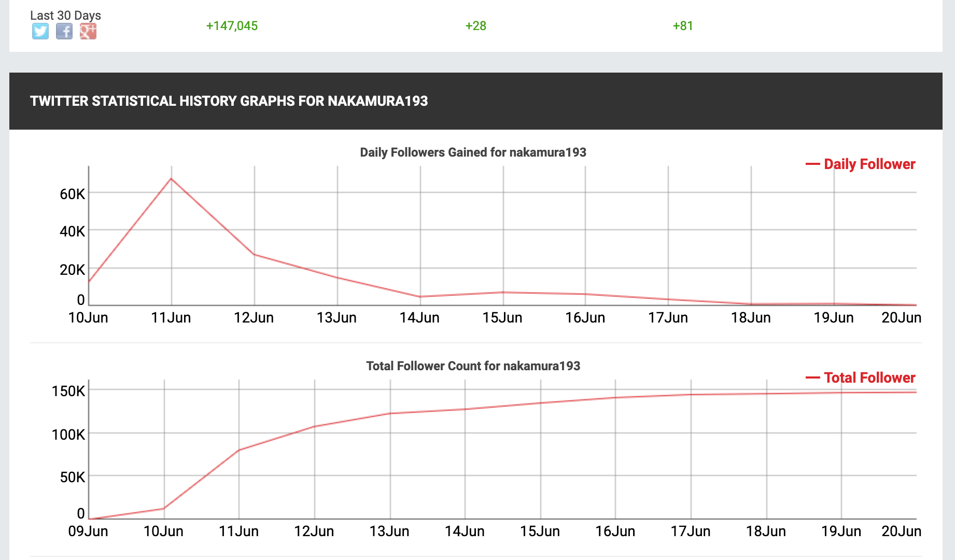This screenshot has height=560, width=955.
Task: Click the 10Jun point on total follower line
Action: (164, 508)
